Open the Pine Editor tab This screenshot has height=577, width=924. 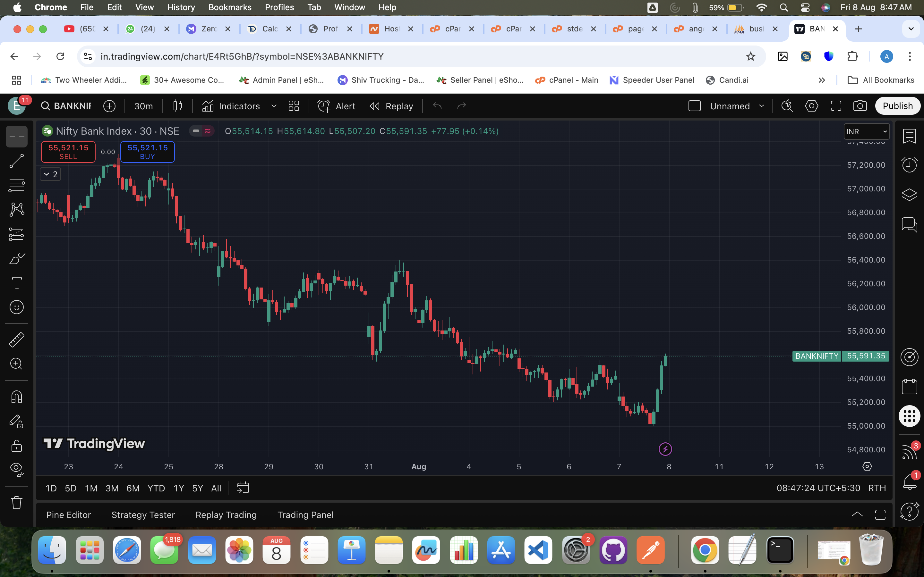(69, 515)
